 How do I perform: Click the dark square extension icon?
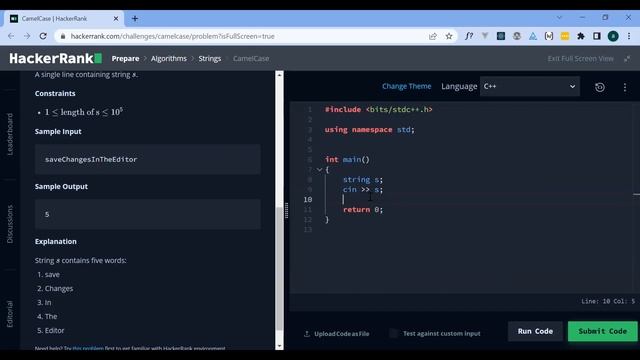tap(501, 36)
